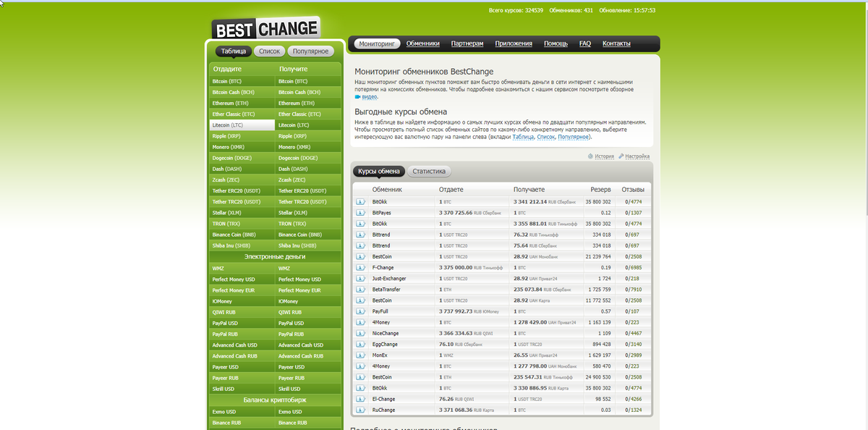The height and width of the screenshot is (430, 868).
Task: Open the Помощь menu item
Action: click(x=556, y=43)
